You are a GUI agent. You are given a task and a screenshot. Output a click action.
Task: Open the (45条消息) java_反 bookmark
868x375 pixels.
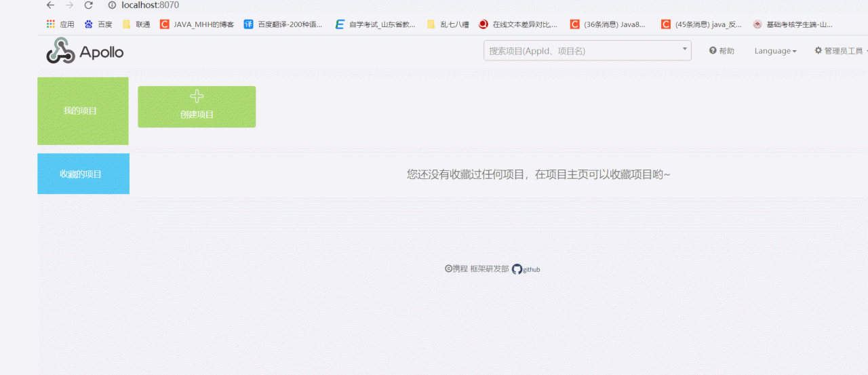tap(702, 24)
